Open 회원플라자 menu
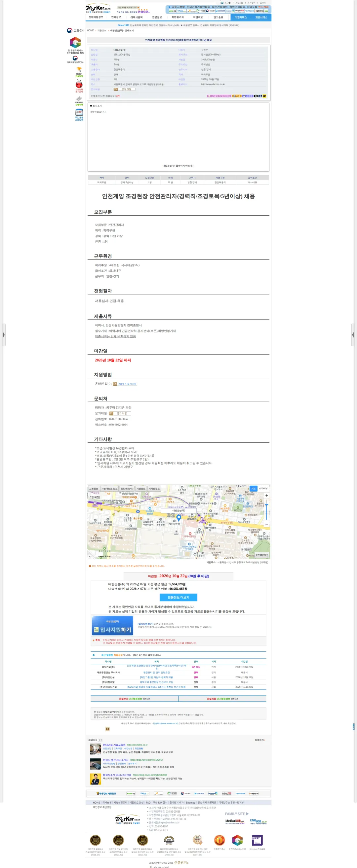The height and width of the screenshot is (868, 357). [x=178, y=17]
